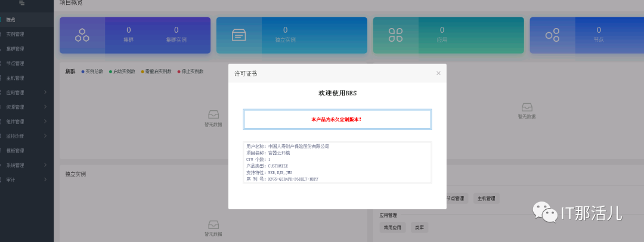Open 节点管理 in the sidebar menu
Screen dimensions: 644x242
point(27,63)
